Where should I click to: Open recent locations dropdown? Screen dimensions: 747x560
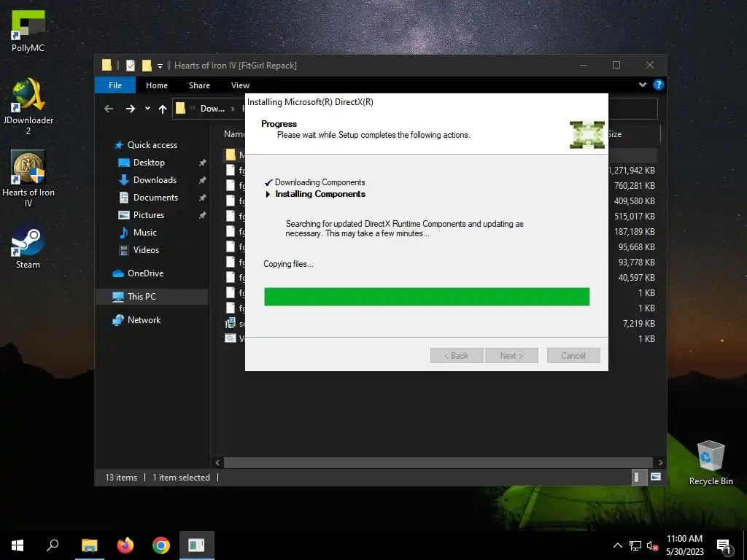147,109
